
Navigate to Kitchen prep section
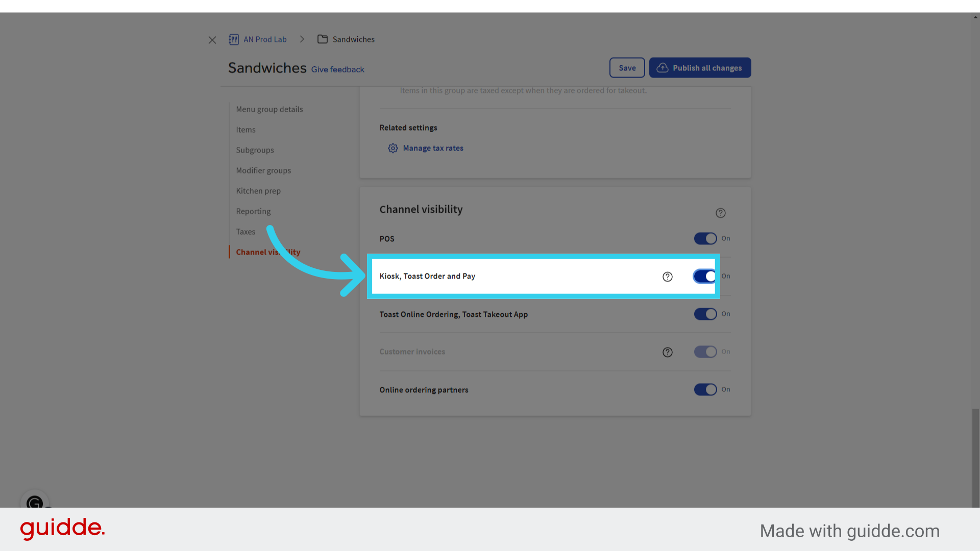(258, 191)
